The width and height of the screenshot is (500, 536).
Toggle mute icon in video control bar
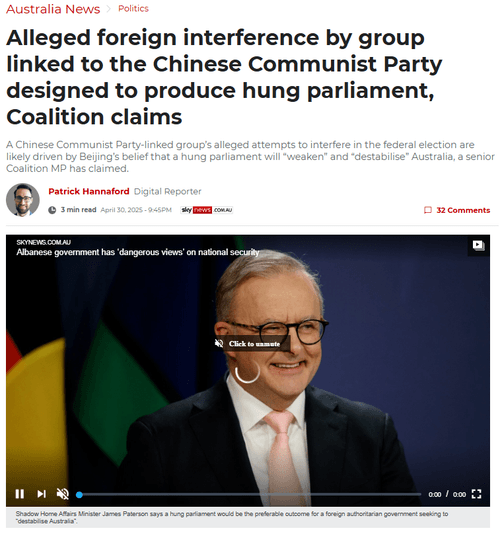point(63,494)
